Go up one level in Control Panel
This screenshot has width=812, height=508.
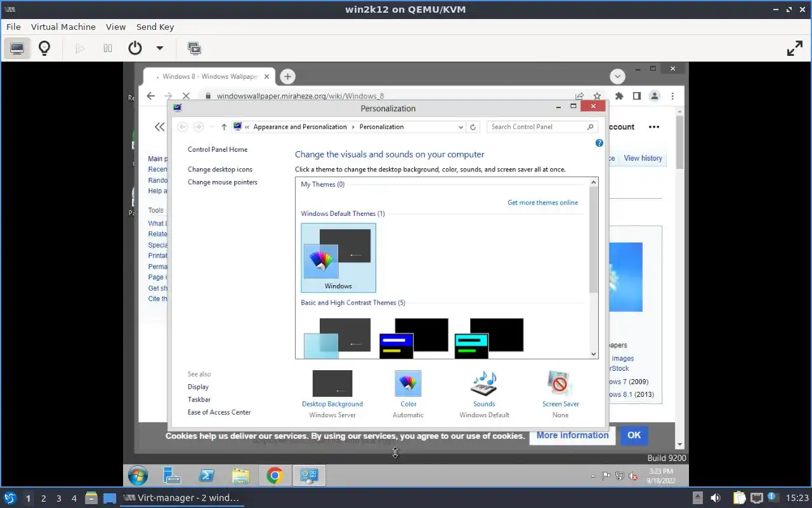[224, 127]
